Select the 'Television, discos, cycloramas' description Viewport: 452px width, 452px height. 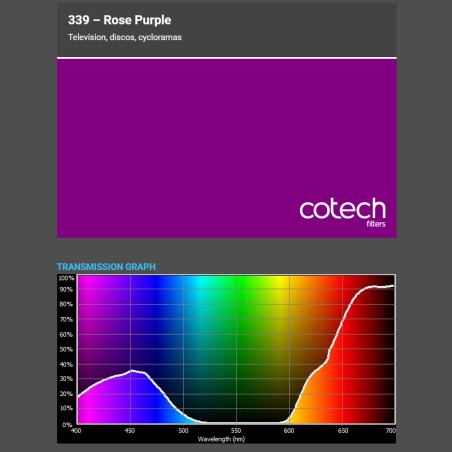pos(125,37)
